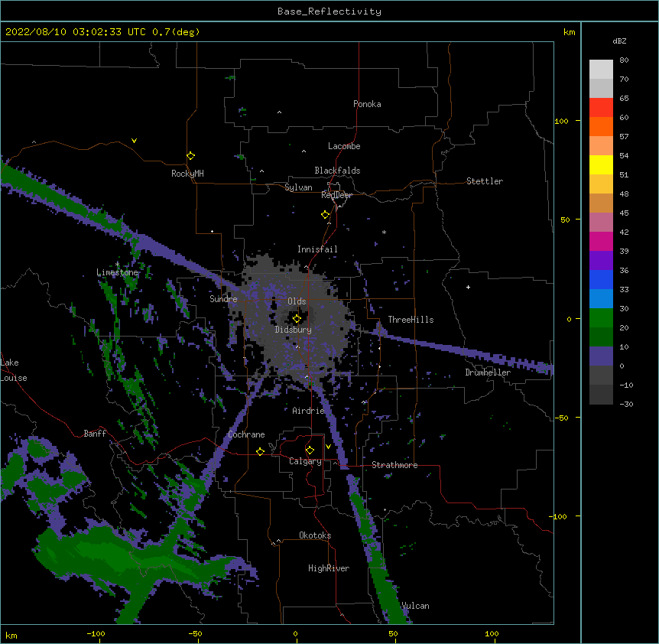Pick the bright yellow swatch in the dBZ legend
The width and height of the screenshot is (659, 644).
[601, 164]
